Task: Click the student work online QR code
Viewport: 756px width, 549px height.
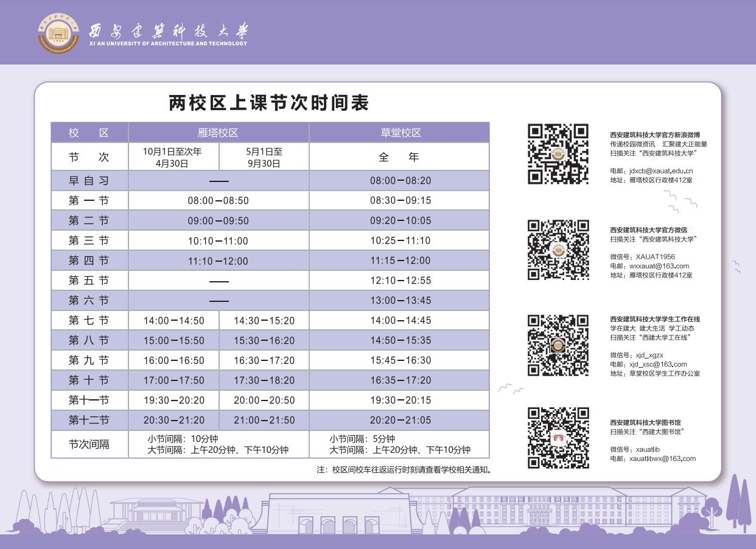Action: [x=558, y=345]
